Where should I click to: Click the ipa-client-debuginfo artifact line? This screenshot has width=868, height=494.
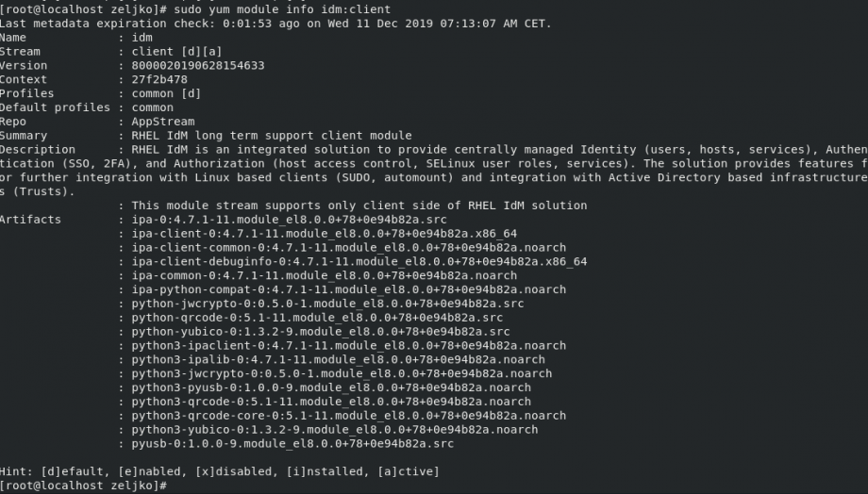pyautogui.click(x=359, y=262)
